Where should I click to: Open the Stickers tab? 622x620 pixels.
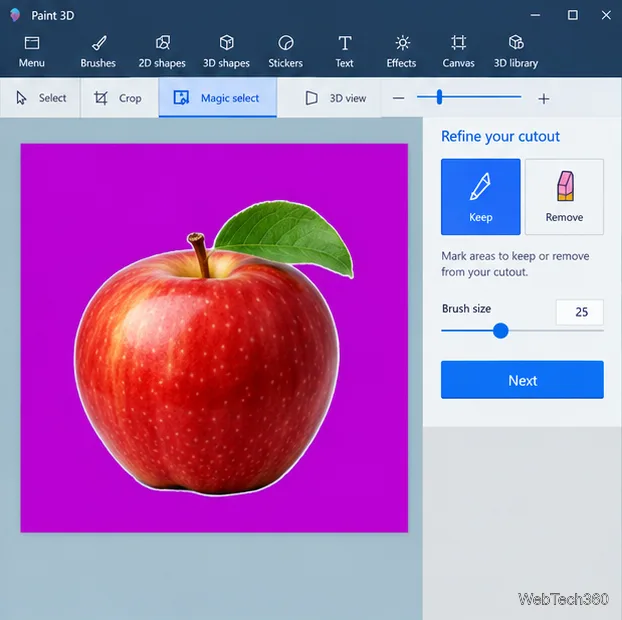pos(286,52)
